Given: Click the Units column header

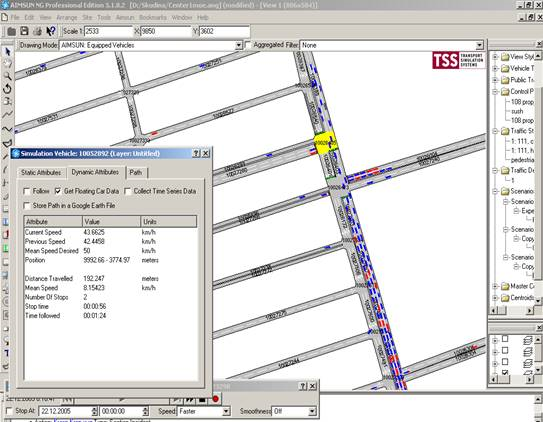Looking at the screenshot, I should point(169,222).
